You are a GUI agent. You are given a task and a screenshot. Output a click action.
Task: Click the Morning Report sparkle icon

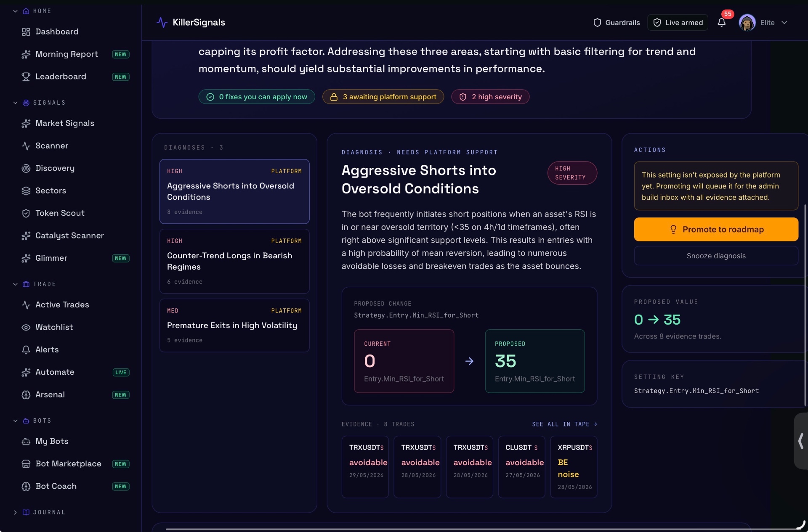(x=26, y=54)
